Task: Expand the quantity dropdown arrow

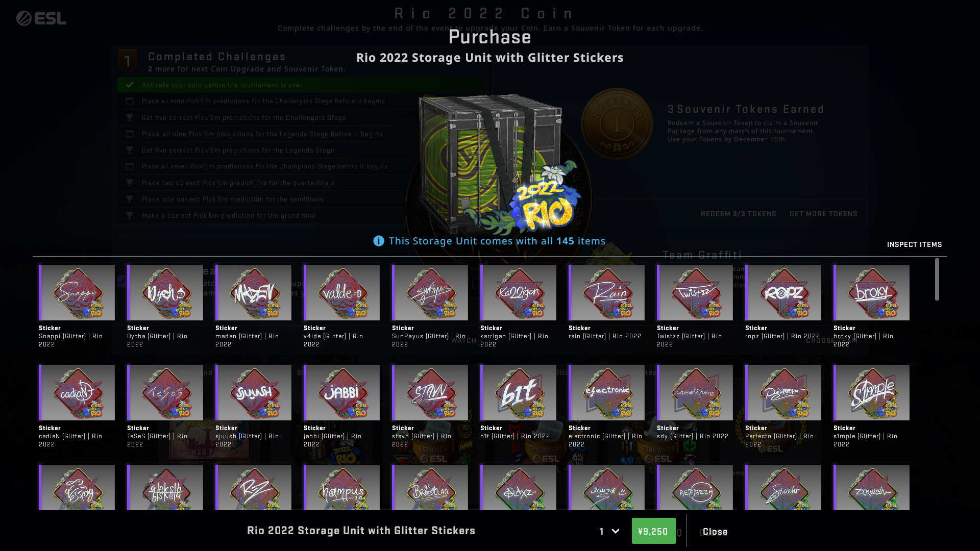Action: pyautogui.click(x=616, y=531)
